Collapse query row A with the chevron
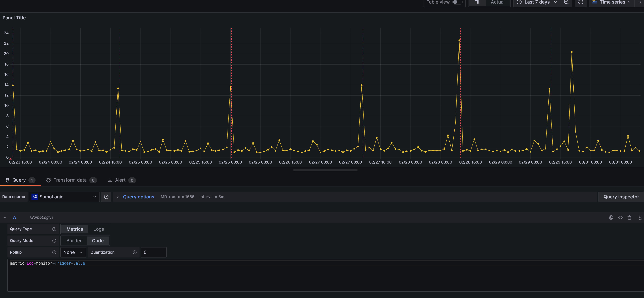 pyautogui.click(x=5, y=217)
